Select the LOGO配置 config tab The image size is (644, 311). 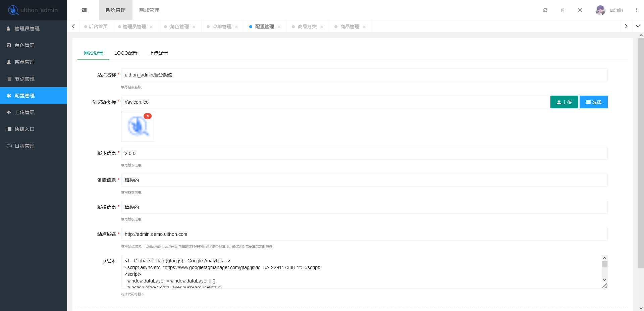pyautogui.click(x=126, y=53)
